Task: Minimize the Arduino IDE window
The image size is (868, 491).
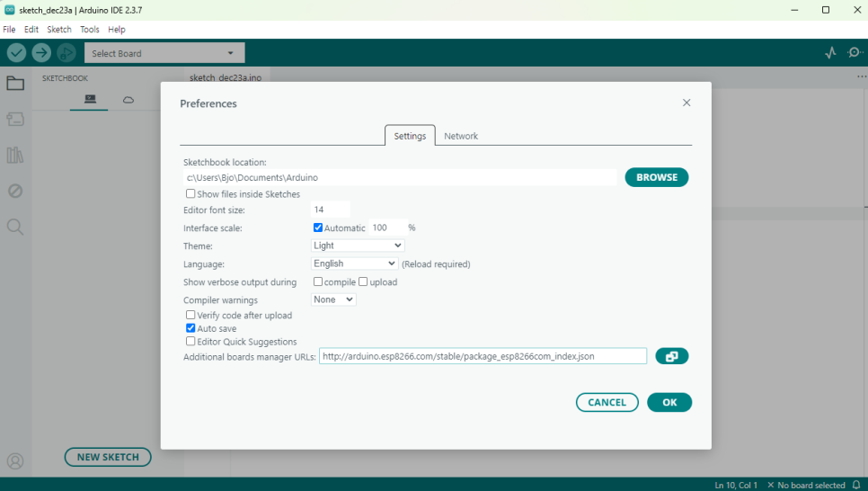Action: click(794, 10)
